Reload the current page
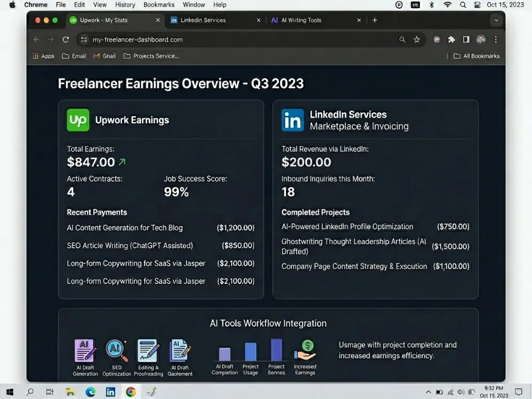The height and width of the screenshot is (399, 532). click(66, 40)
